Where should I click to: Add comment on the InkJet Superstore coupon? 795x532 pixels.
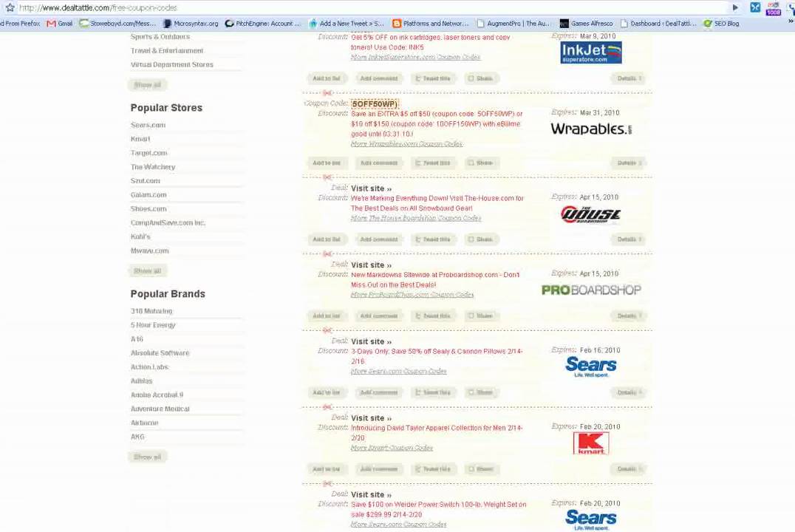pos(379,78)
